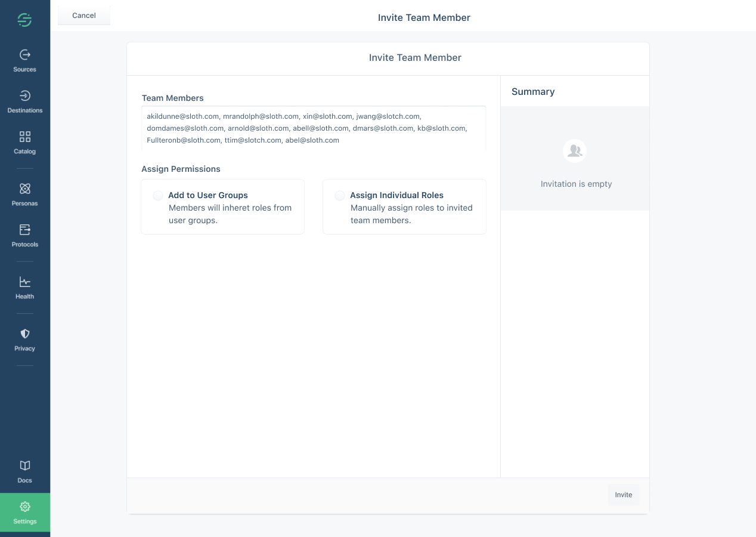This screenshot has width=756, height=537.
Task: Click the empty invitation people icon
Action: click(x=575, y=151)
